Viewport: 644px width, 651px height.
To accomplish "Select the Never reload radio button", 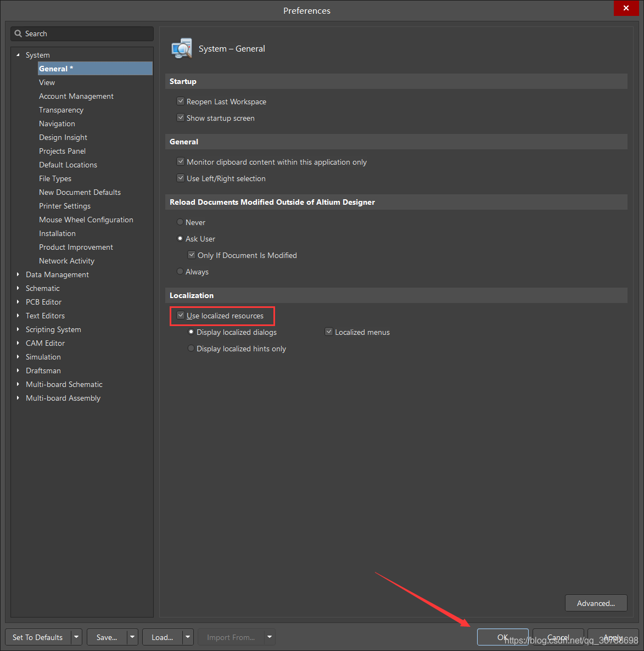I will click(x=180, y=222).
